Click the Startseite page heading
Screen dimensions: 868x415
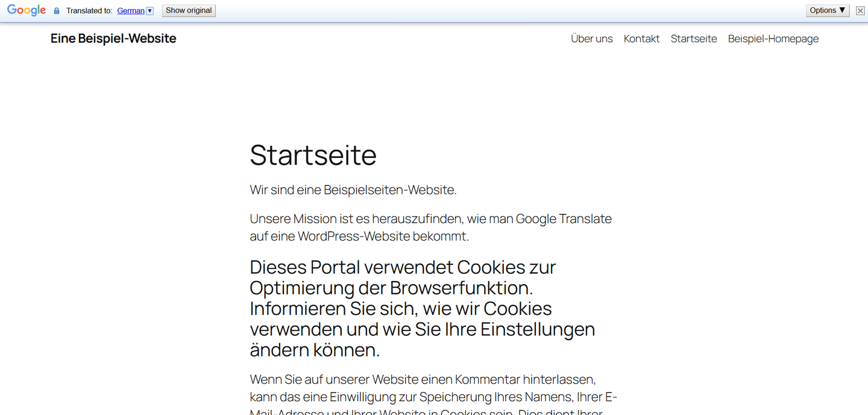(x=313, y=156)
